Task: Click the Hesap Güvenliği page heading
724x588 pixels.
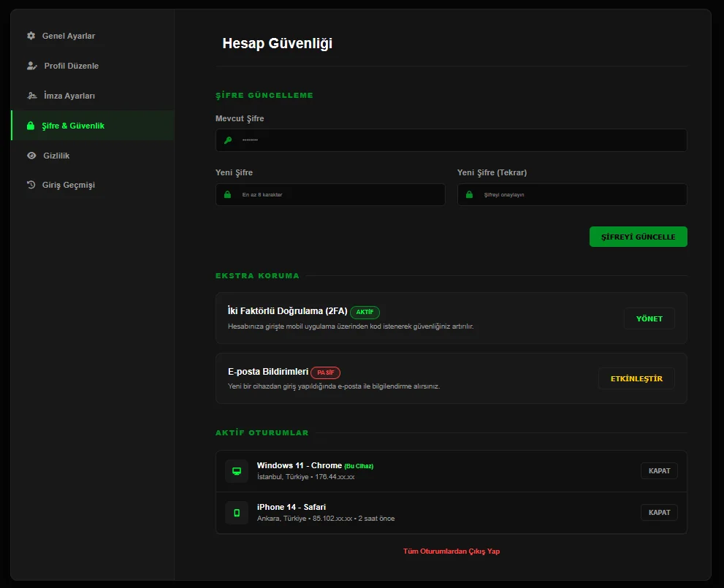Action: 277,43
